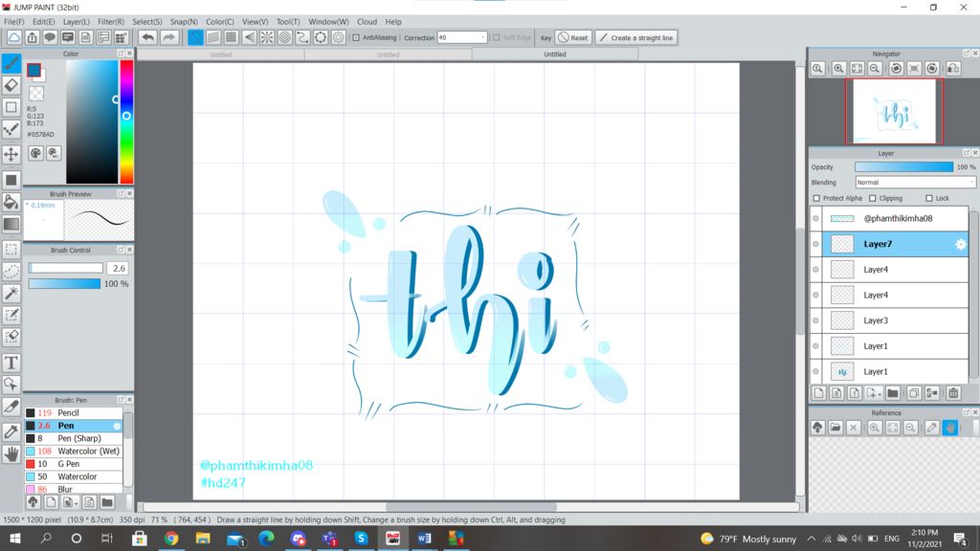Select the Brush tool

11,63
